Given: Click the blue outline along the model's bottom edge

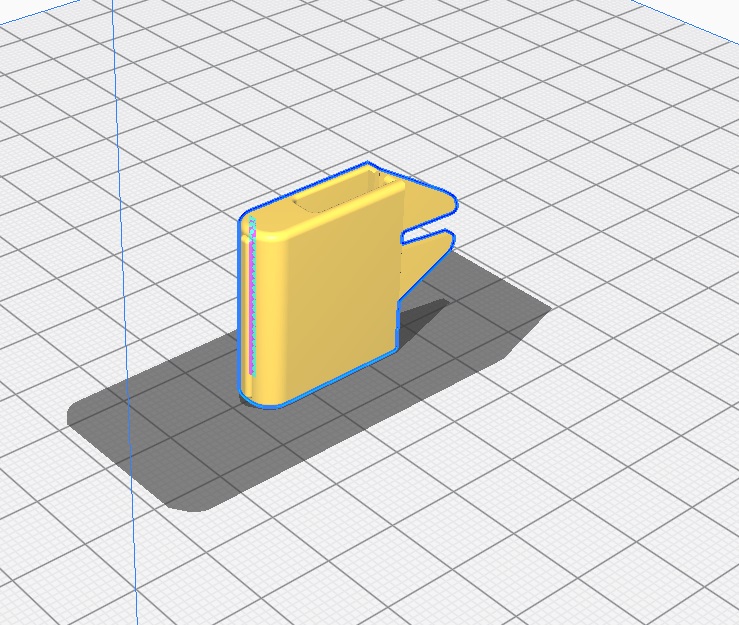Looking at the screenshot, I should (x=320, y=380).
